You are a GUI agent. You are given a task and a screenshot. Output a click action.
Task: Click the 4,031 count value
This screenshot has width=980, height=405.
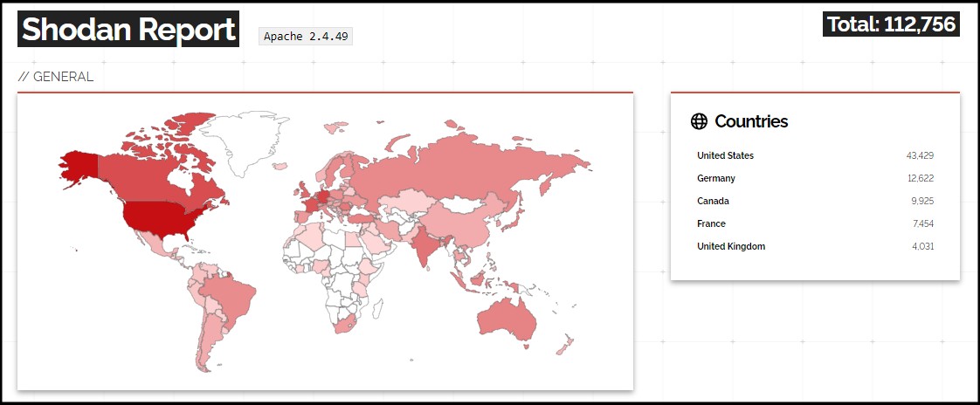(922, 246)
